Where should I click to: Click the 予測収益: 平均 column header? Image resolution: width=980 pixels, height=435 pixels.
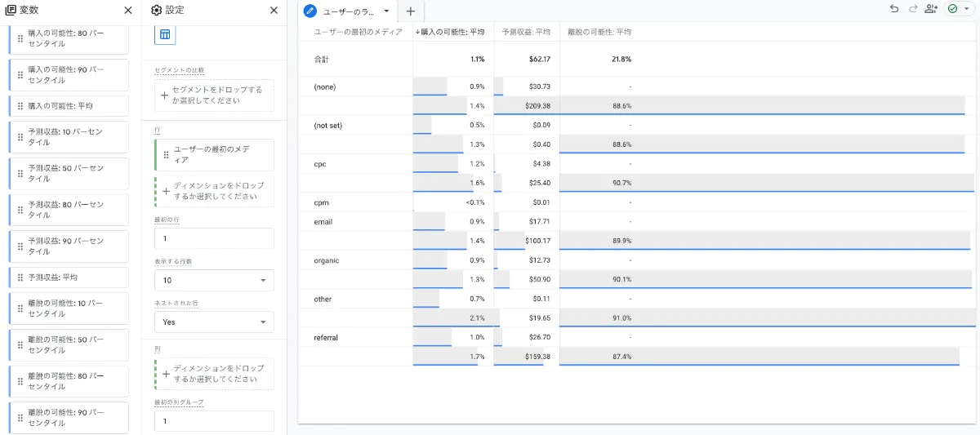pos(527,32)
